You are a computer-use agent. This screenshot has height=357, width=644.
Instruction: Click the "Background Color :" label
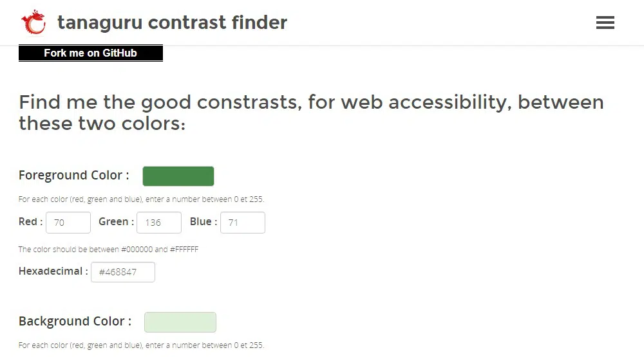pos(75,322)
